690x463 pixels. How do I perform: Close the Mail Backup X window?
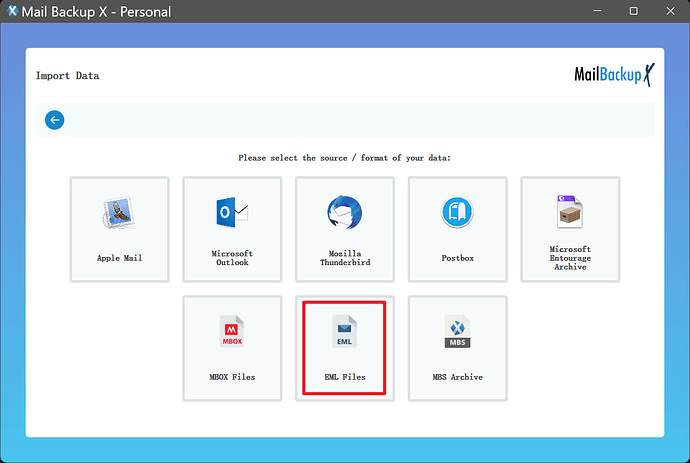click(x=670, y=11)
